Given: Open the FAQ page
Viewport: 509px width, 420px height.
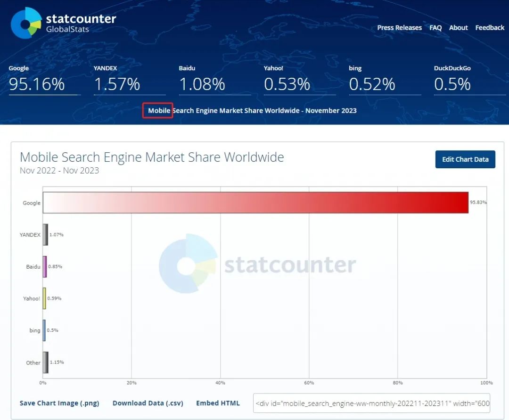Looking at the screenshot, I should [435, 28].
